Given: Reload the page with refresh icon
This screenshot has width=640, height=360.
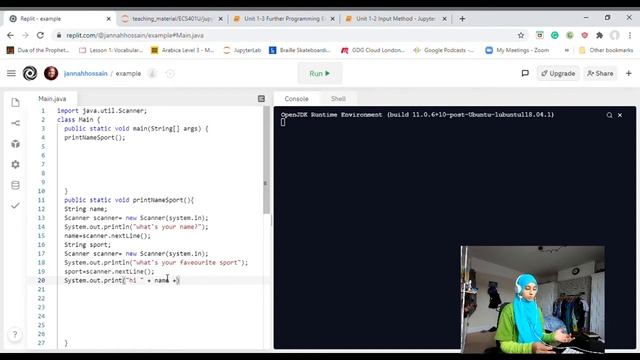Looking at the screenshot, I should (x=40, y=36).
